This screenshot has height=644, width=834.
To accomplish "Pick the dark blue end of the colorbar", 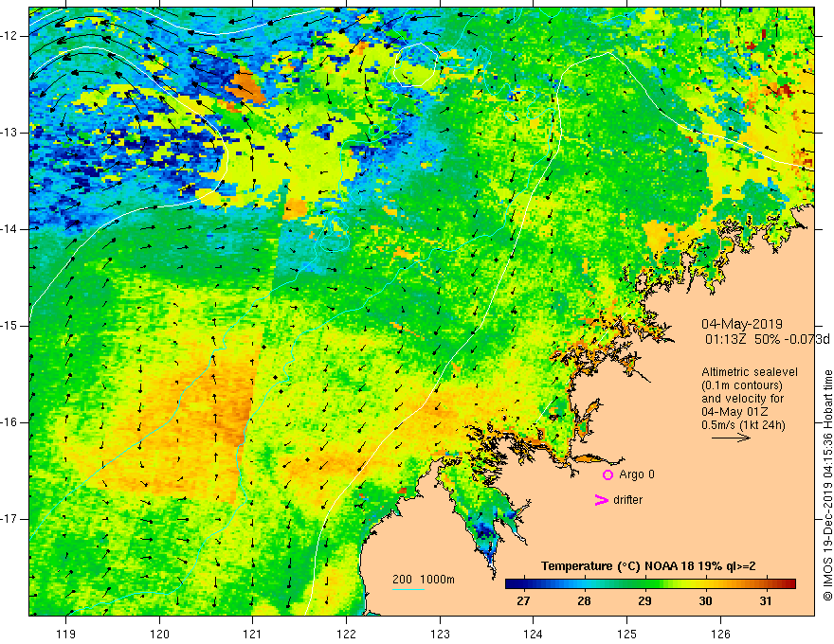I will click(x=510, y=583).
